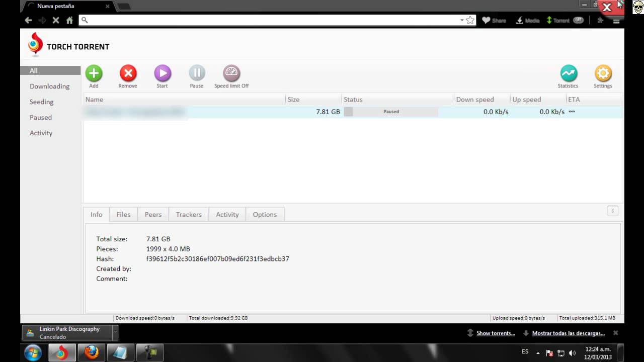The width and height of the screenshot is (644, 362).
Task: Open the browser home page
Action: [x=69, y=20]
